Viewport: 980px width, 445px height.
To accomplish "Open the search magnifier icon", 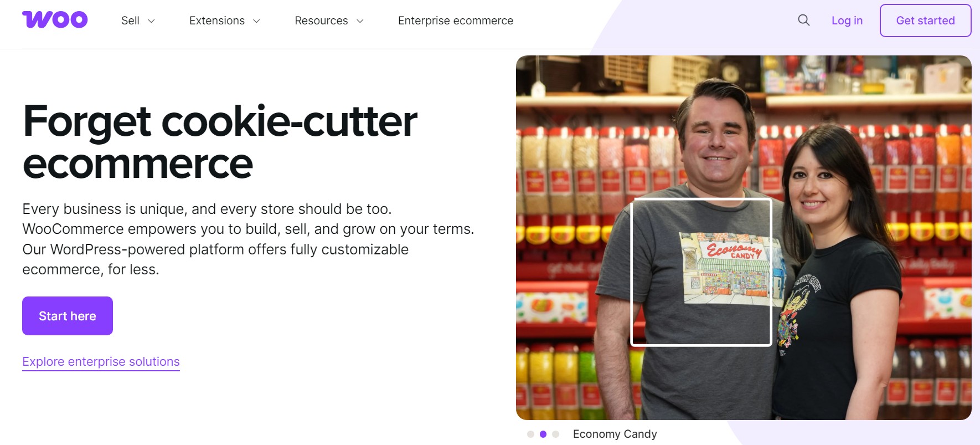I will point(803,21).
